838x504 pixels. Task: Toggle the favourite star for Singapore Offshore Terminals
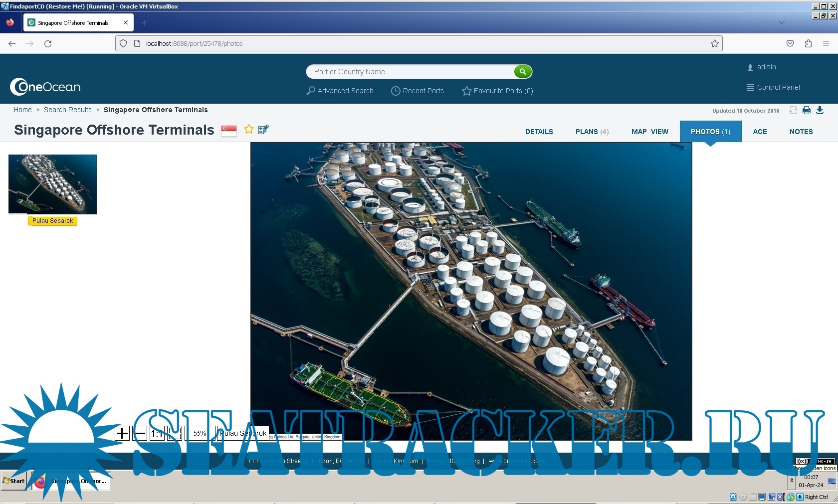click(x=248, y=130)
